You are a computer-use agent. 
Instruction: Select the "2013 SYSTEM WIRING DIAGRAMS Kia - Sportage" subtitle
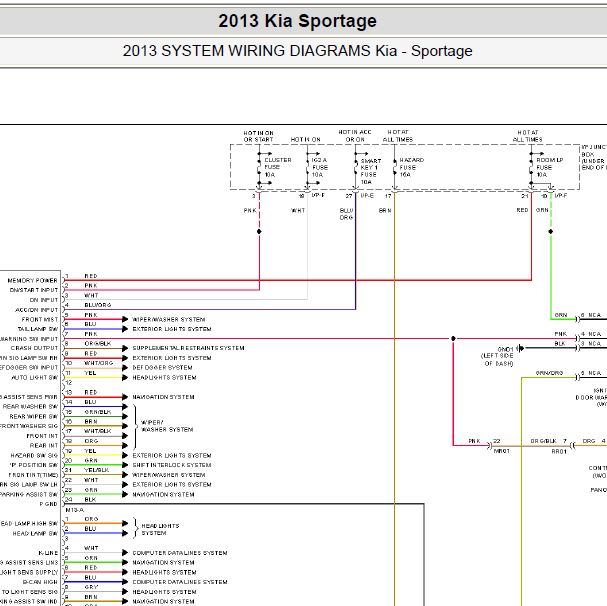pos(297,51)
